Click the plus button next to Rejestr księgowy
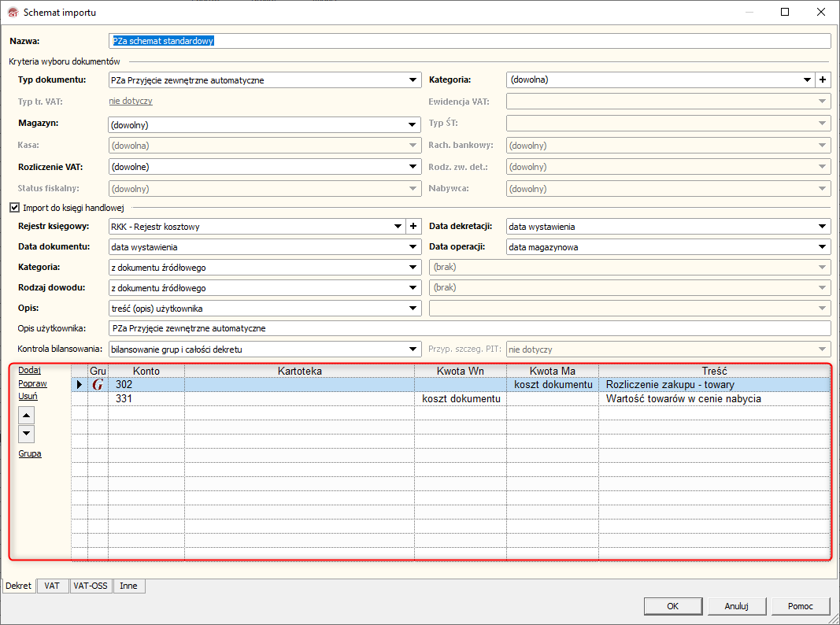840x625 pixels. (x=413, y=227)
